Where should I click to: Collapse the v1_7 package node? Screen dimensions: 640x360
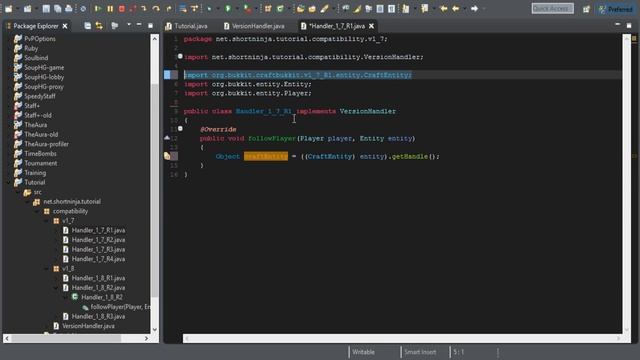click(x=47, y=221)
